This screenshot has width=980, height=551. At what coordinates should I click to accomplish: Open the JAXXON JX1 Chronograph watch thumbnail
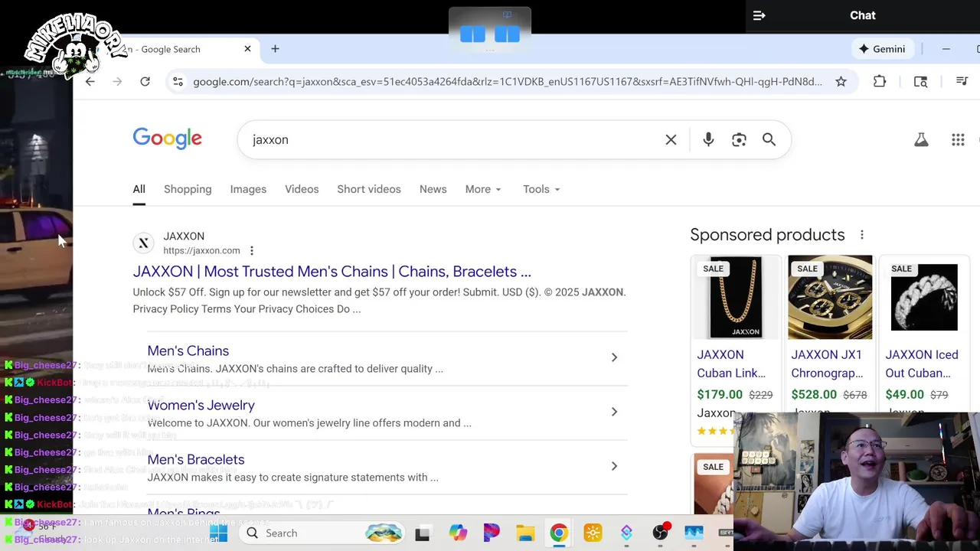tap(830, 297)
